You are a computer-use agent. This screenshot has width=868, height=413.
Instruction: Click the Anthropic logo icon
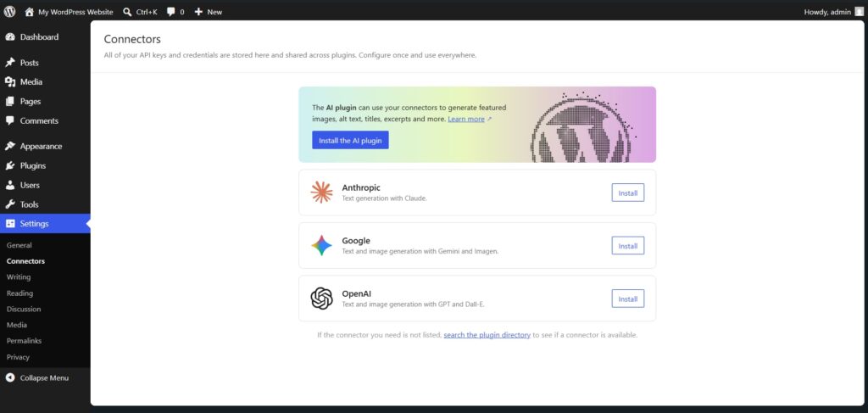[x=321, y=193]
